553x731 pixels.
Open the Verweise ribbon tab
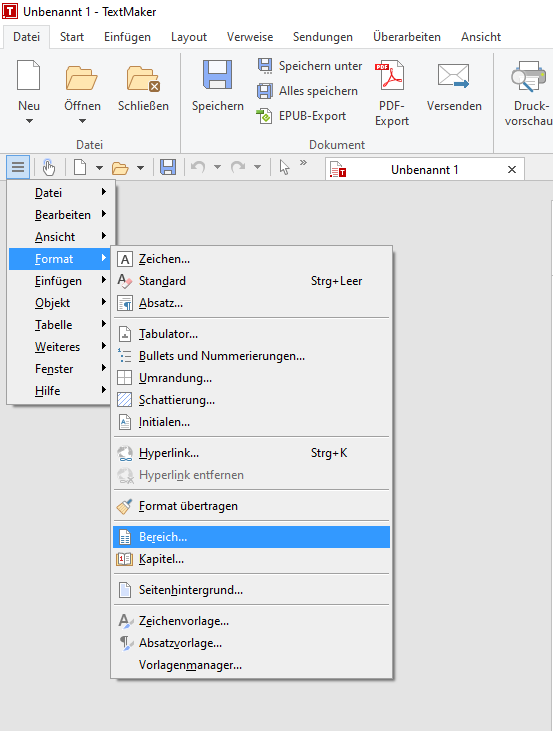point(250,37)
